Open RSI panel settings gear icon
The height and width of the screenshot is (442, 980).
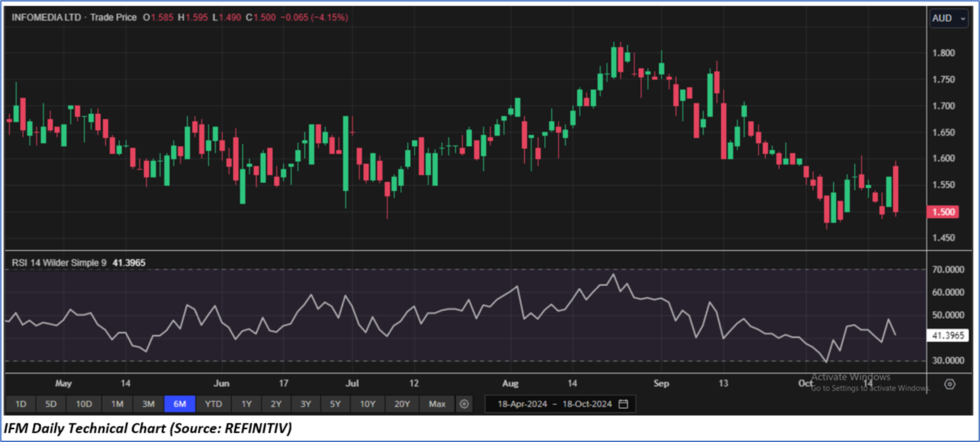click(x=950, y=384)
